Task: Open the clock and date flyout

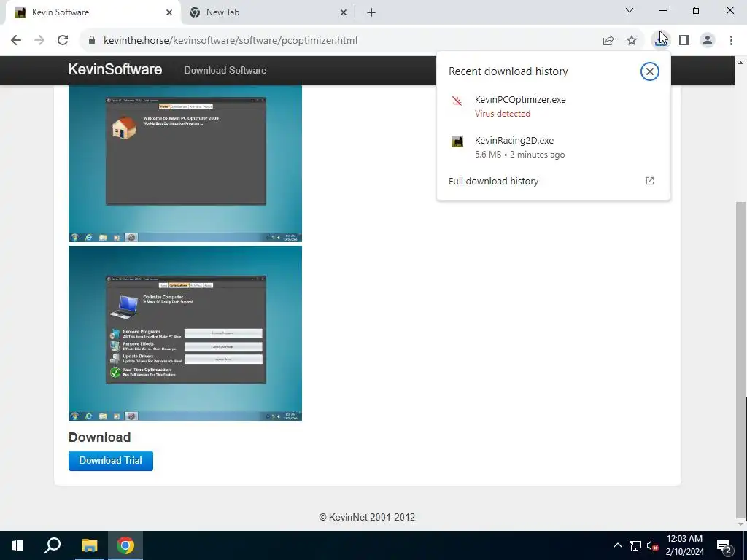Action: [x=684, y=545]
